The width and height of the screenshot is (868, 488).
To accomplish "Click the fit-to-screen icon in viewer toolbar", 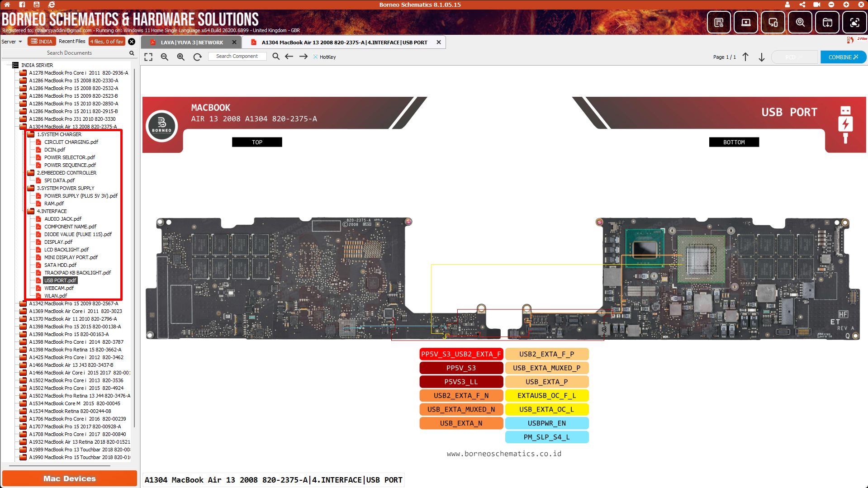I will pos(148,57).
